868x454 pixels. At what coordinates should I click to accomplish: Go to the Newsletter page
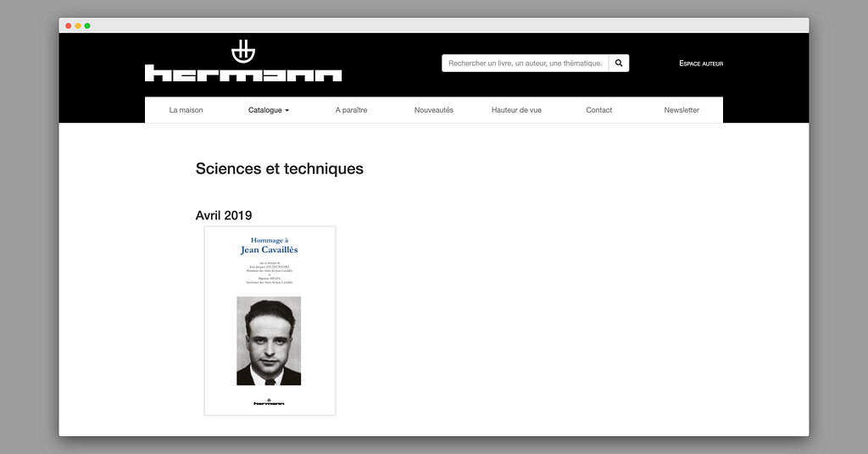coord(682,110)
